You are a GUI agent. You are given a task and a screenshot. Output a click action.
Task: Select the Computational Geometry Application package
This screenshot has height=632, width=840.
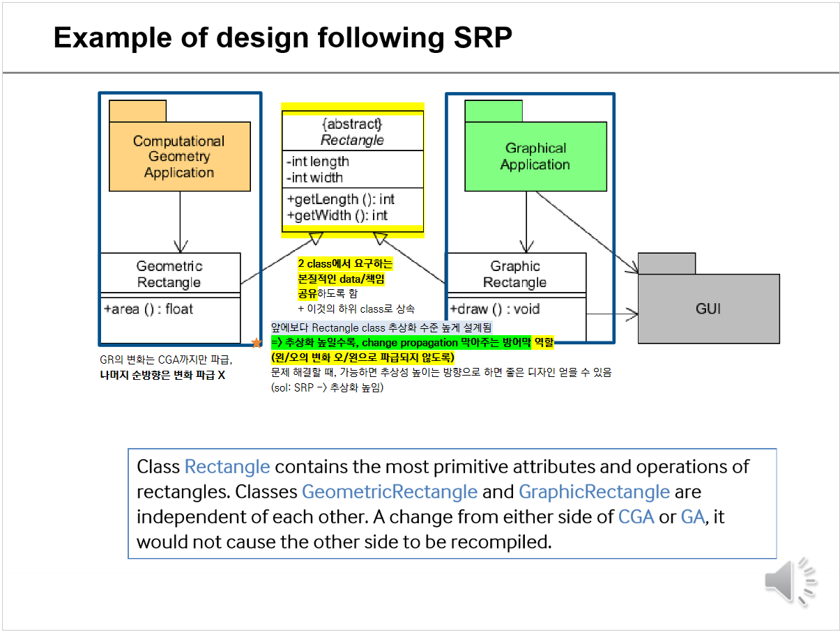tap(179, 156)
